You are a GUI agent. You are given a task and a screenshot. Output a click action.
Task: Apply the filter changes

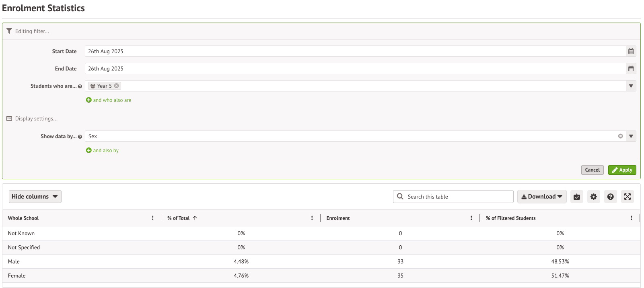[622, 170]
